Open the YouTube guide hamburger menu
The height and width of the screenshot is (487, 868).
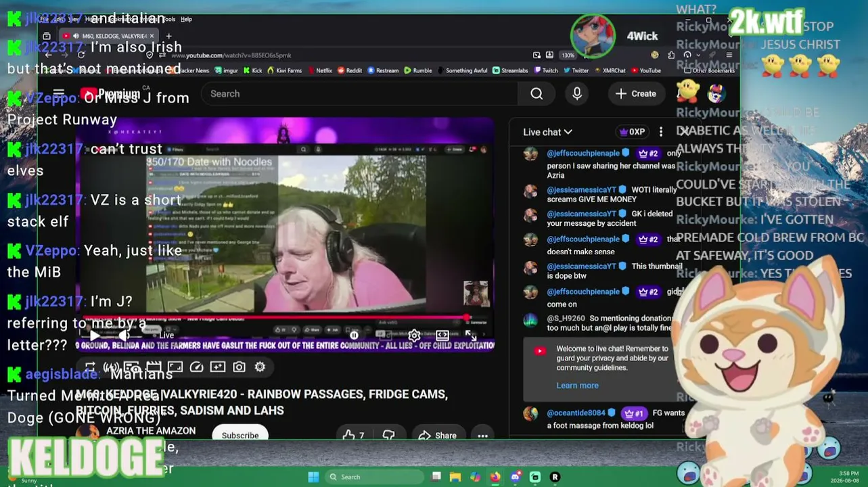59,93
